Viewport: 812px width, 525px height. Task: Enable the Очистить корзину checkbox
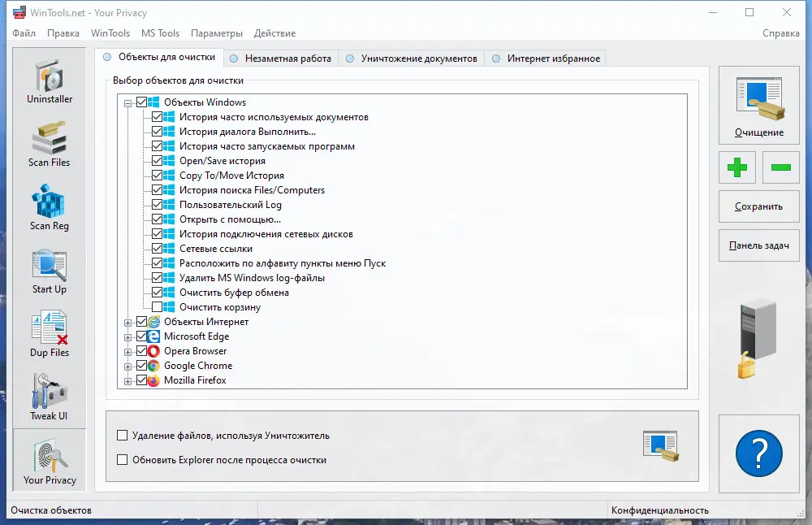pyautogui.click(x=157, y=307)
